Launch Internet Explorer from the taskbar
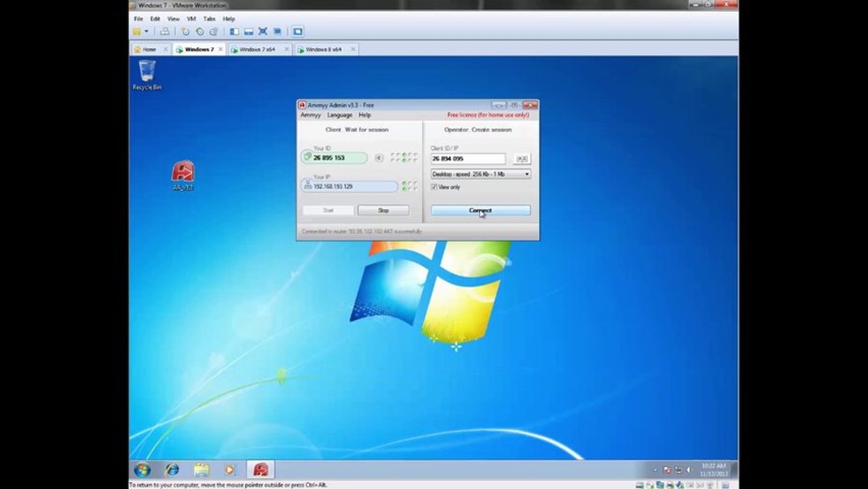868x489 pixels. coord(172,469)
